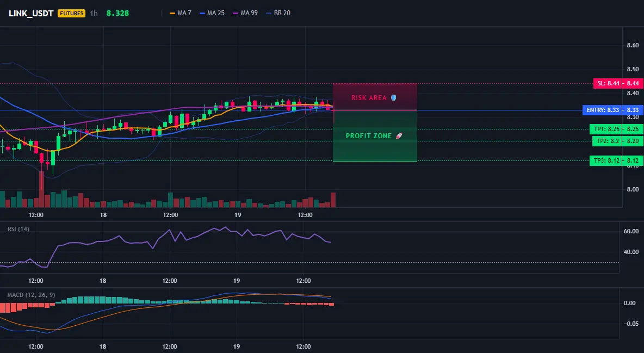
Task: Click the rocket icon beside PROFIT ZONE
Action: coord(399,136)
